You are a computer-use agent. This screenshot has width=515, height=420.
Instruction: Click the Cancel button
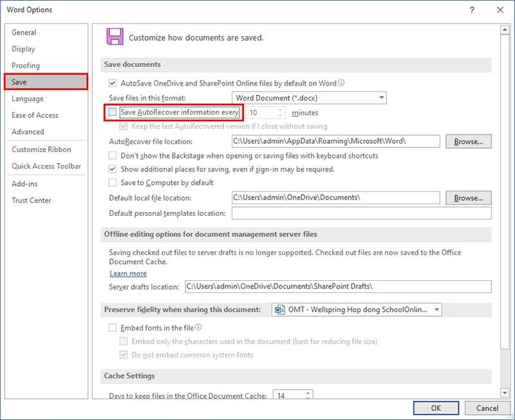[x=487, y=408]
